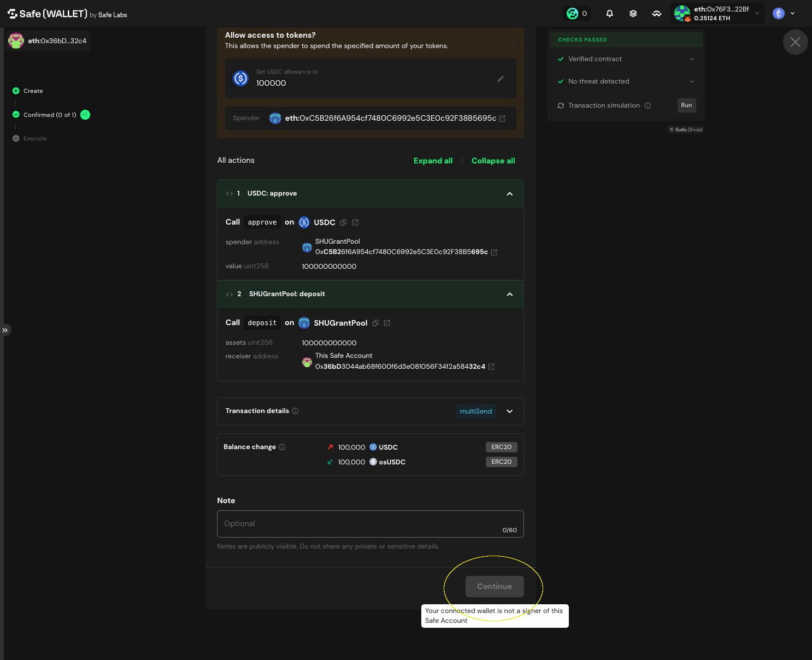Click the 100,000 osUSDC balance change
812x660 pixels.
pos(366,462)
